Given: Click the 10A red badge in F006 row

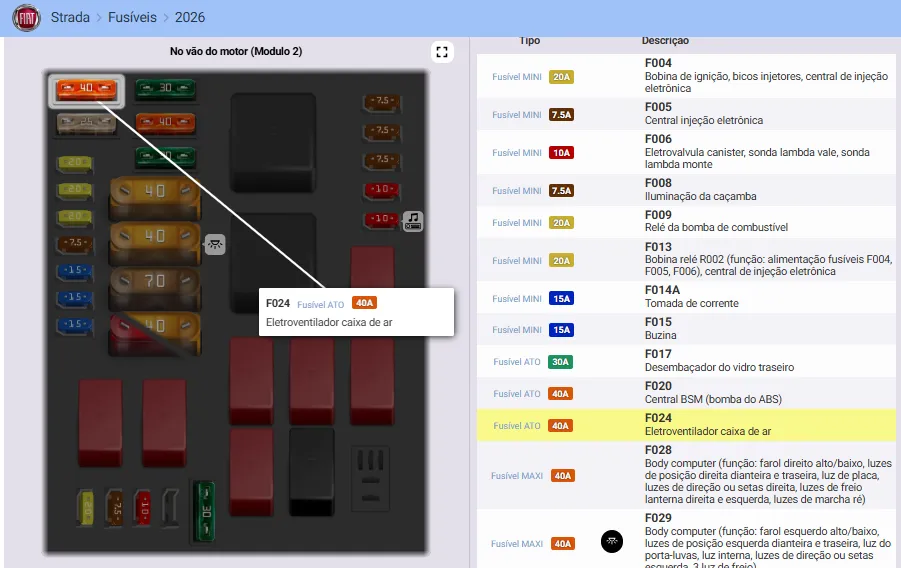Looking at the screenshot, I should coord(561,152).
